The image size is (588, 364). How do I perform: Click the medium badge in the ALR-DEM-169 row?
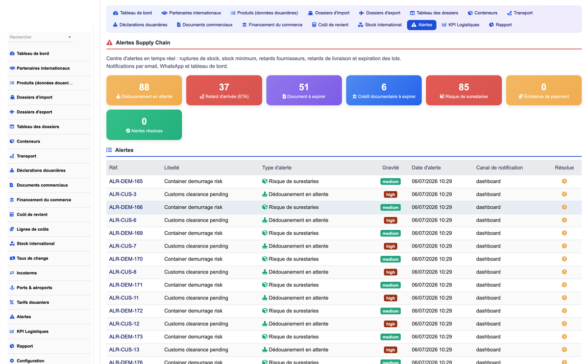point(391,233)
